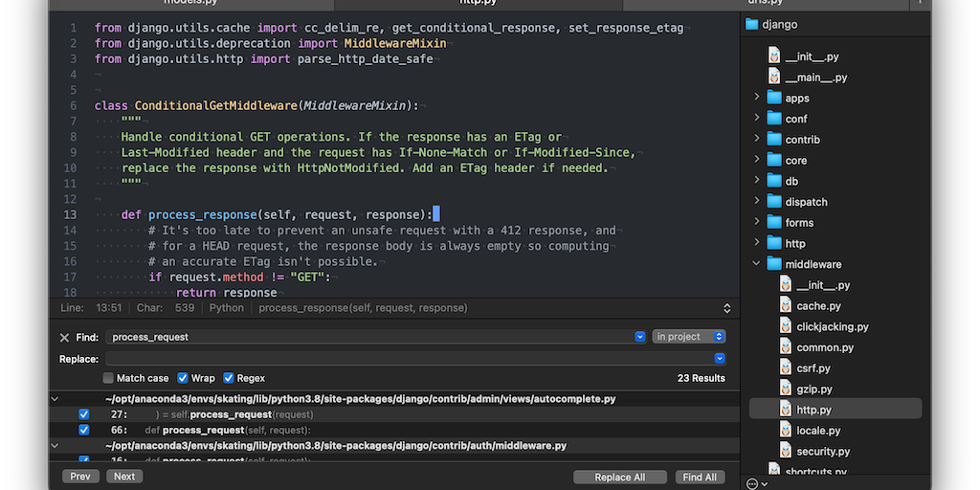Turn off the Regex checkbox
The height and width of the screenshot is (490, 980).
pyautogui.click(x=229, y=378)
